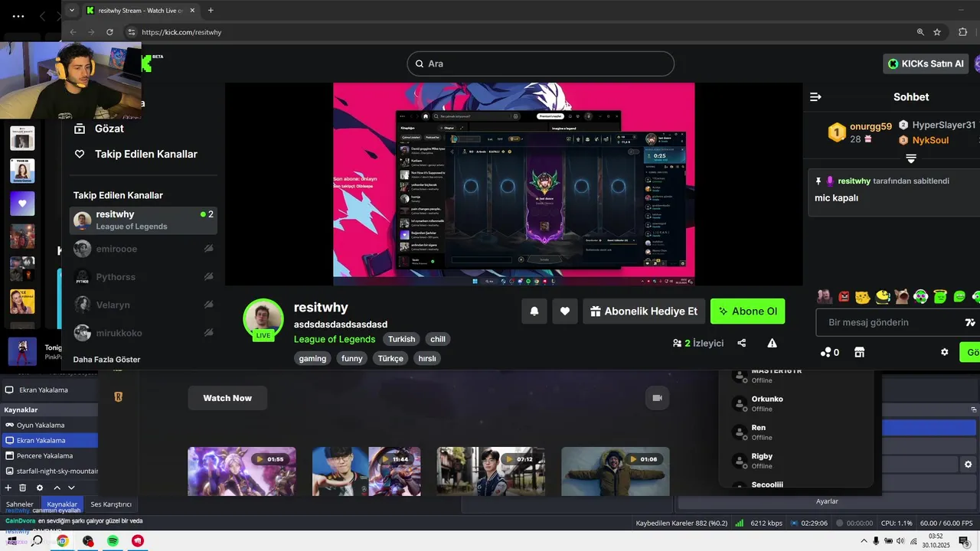Switch to the Sahneler tab

point(20,504)
